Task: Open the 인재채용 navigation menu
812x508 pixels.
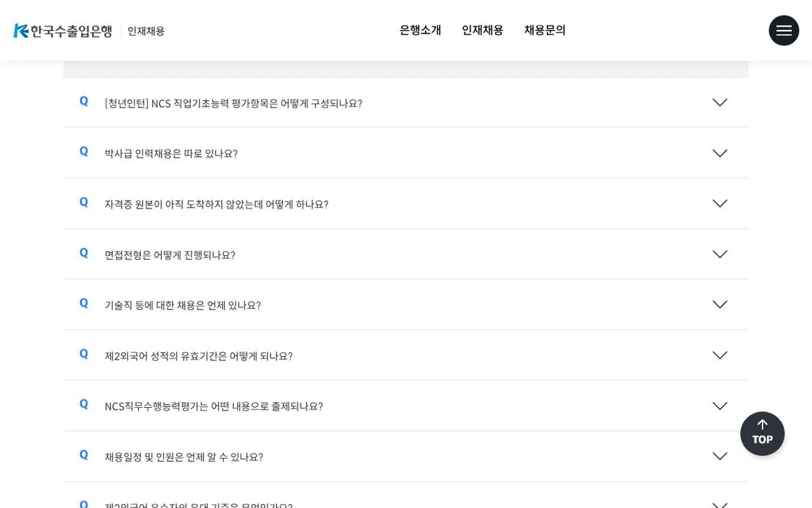Action: pyautogui.click(x=482, y=30)
